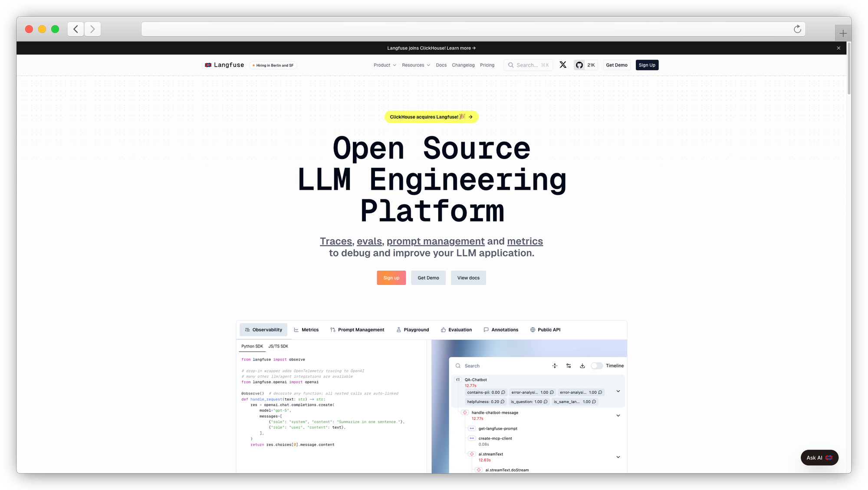This screenshot has width=868, height=490.
Task: Open the Product dropdown menu
Action: (385, 65)
